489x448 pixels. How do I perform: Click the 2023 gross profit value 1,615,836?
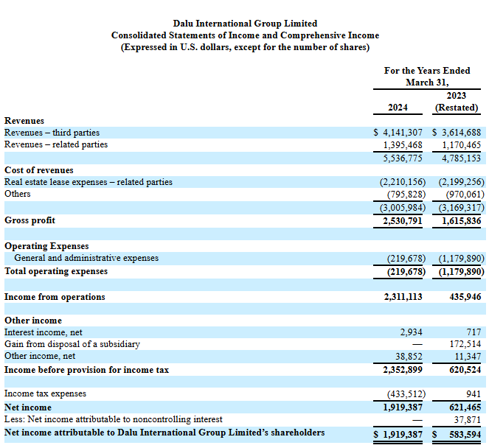click(460, 220)
